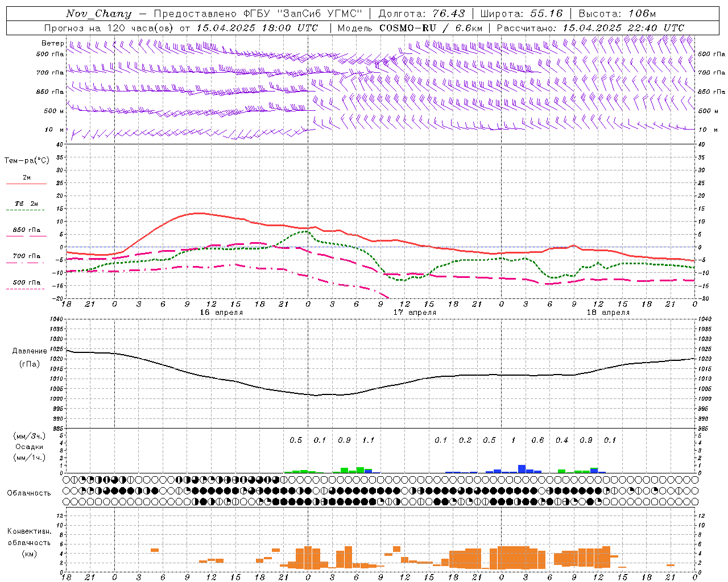Click the Конвективн. облачность chart label
The height and width of the screenshot is (582, 728).
[x=29, y=542]
